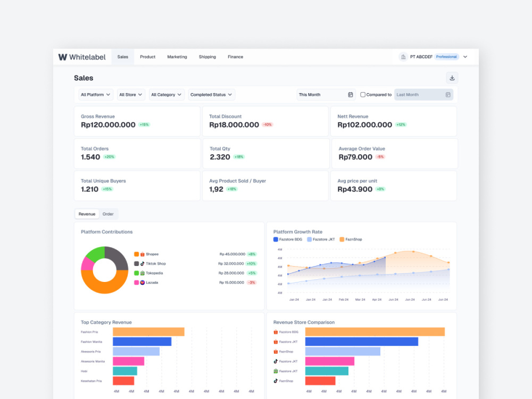Switch to the Revenue view tab
This screenshot has height=399, width=532.
tap(87, 214)
